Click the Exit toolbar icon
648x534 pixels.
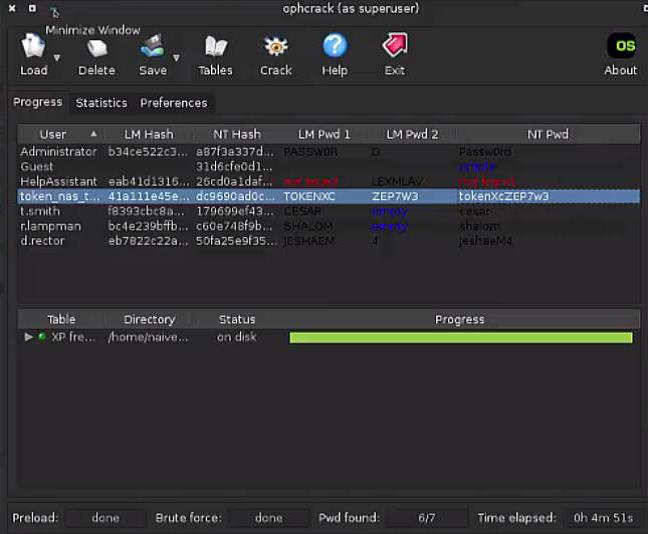tap(395, 47)
